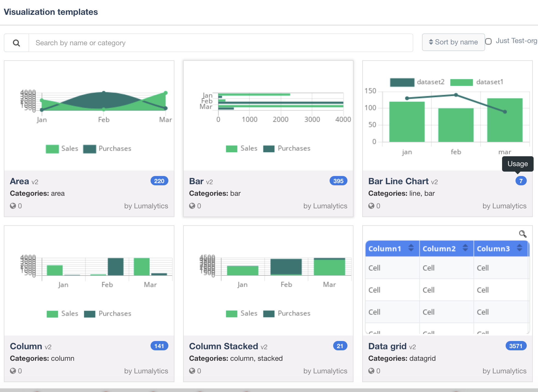The height and width of the screenshot is (392, 538).
Task: Click the search magnifier icon
Action: [16, 43]
